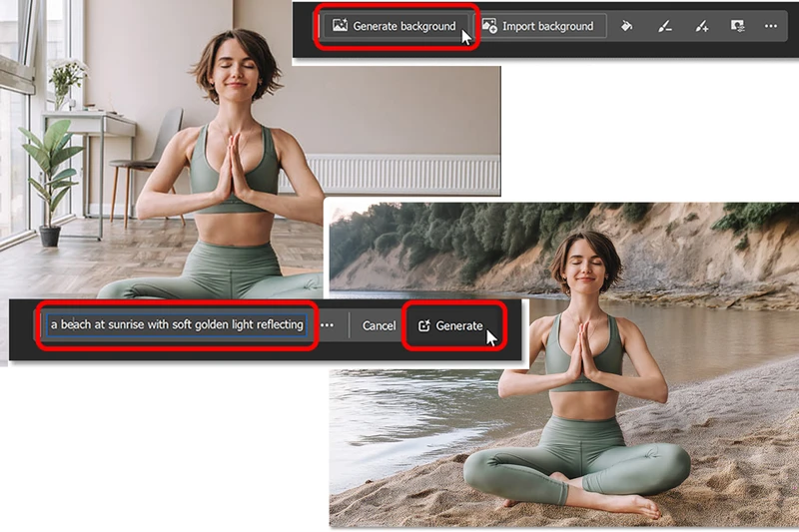Open the top toolbar's three-dot more options
Screen dimensions: 799x532
770,26
